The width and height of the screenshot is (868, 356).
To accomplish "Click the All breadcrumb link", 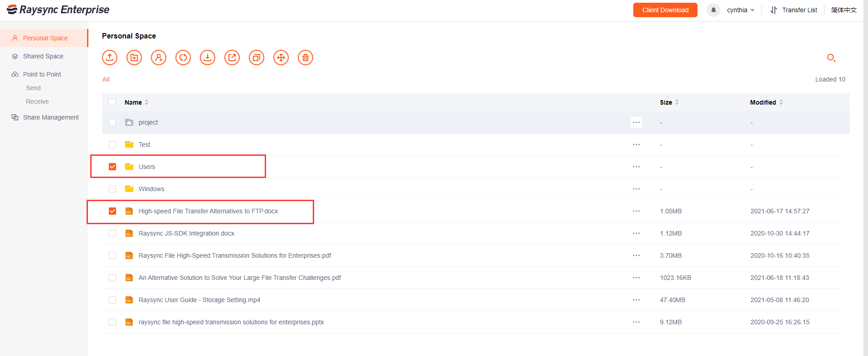I will [x=106, y=79].
